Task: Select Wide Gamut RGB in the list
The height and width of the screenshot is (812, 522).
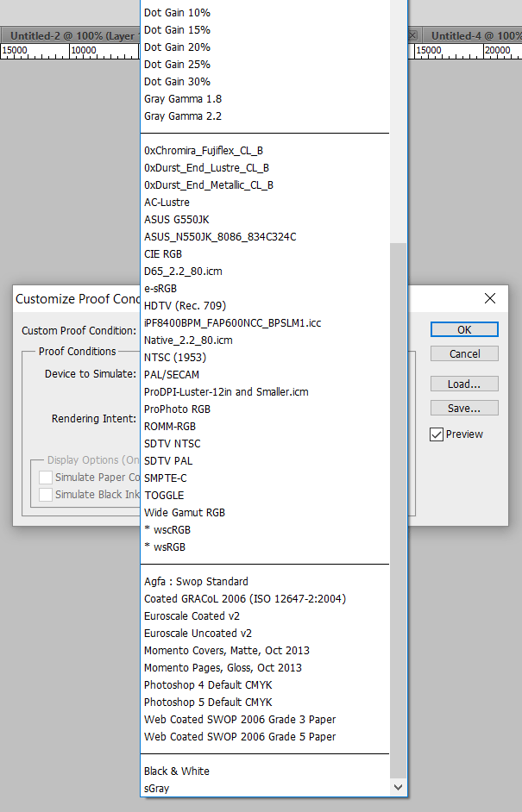Action: pyautogui.click(x=185, y=512)
